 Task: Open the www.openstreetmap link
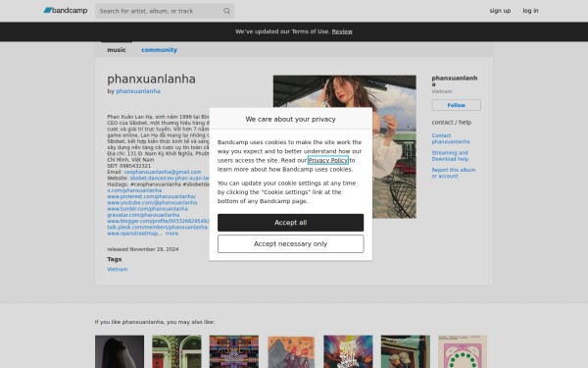(x=134, y=234)
